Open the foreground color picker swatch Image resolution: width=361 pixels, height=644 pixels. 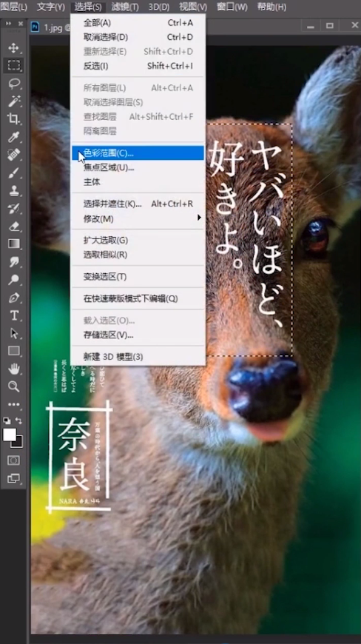point(10,435)
